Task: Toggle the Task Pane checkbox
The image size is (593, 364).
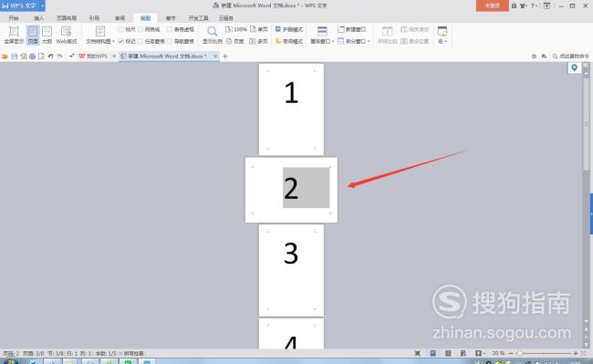Action: pyautogui.click(x=140, y=41)
